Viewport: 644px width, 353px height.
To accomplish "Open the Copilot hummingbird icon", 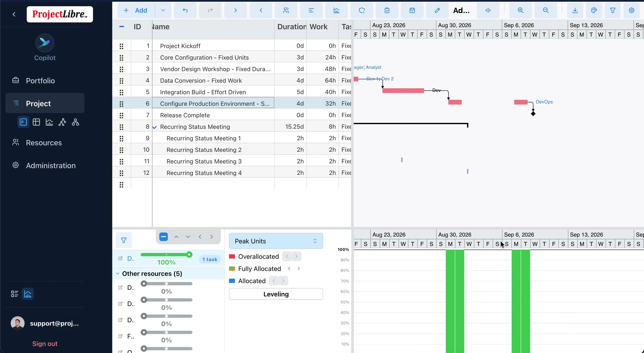I will point(45,43).
